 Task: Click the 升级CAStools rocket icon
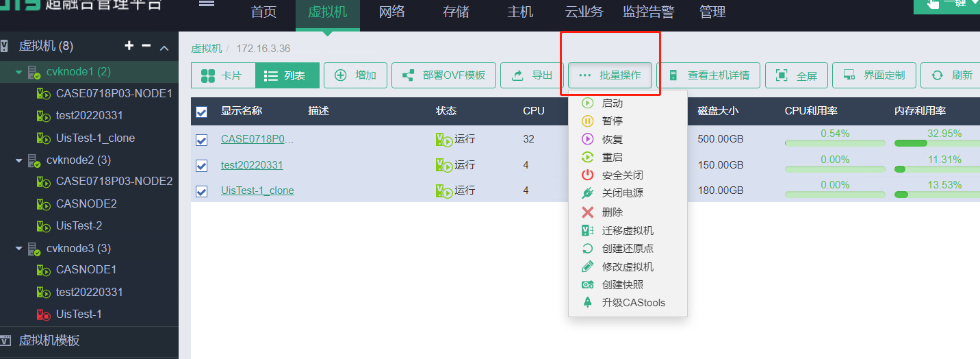(x=587, y=303)
